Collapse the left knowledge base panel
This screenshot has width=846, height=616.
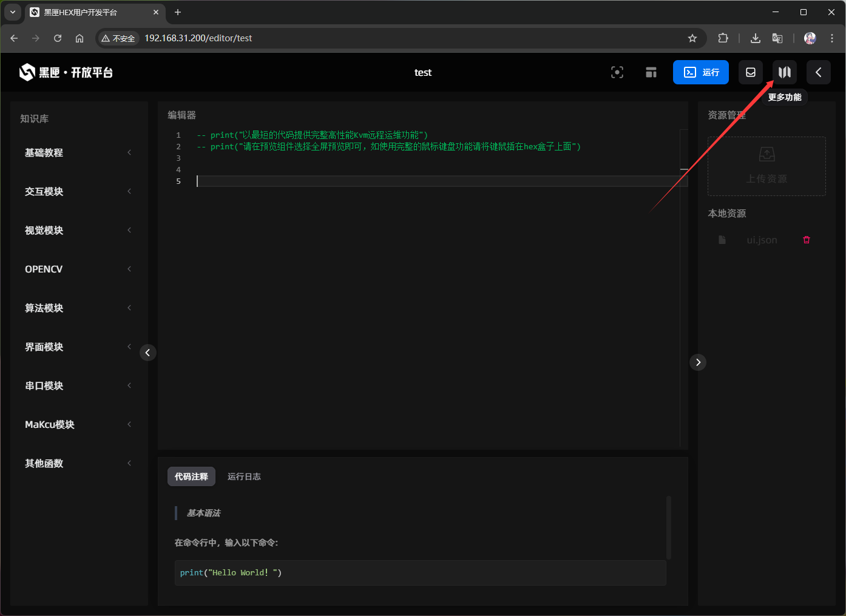tap(147, 353)
